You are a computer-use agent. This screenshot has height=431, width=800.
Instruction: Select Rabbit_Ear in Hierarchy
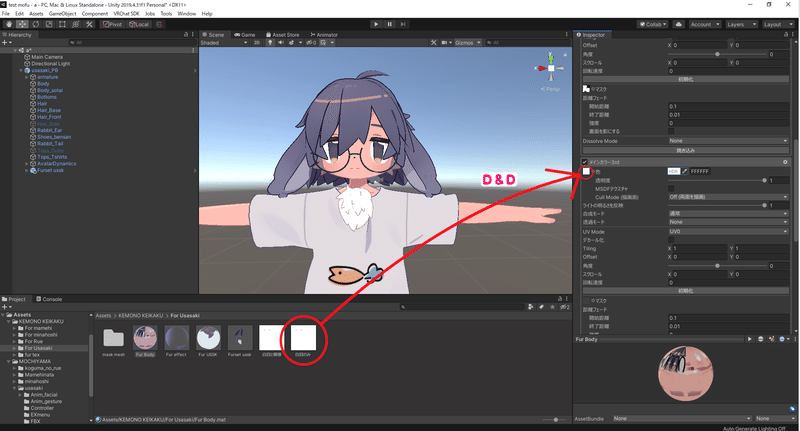49,130
